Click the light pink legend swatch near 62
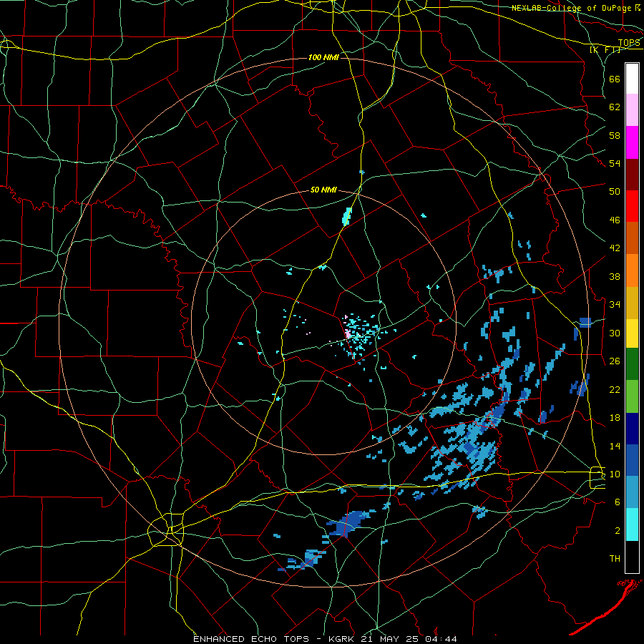The height and width of the screenshot is (644, 644). coord(632,110)
